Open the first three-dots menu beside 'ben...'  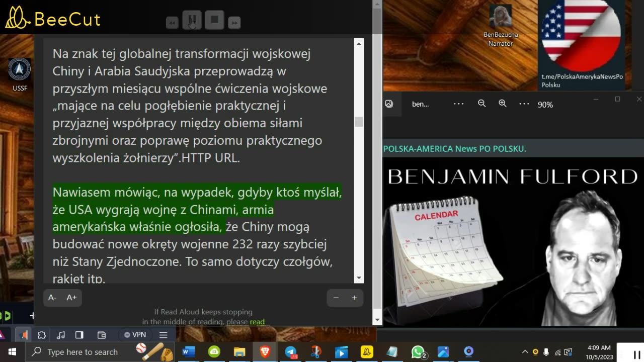pos(458,104)
